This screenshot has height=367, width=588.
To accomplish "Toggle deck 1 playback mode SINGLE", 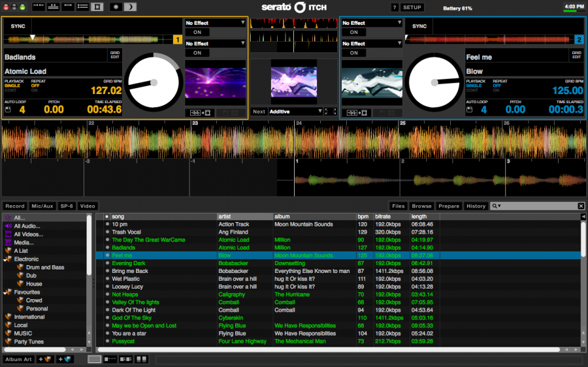I will [x=12, y=86].
